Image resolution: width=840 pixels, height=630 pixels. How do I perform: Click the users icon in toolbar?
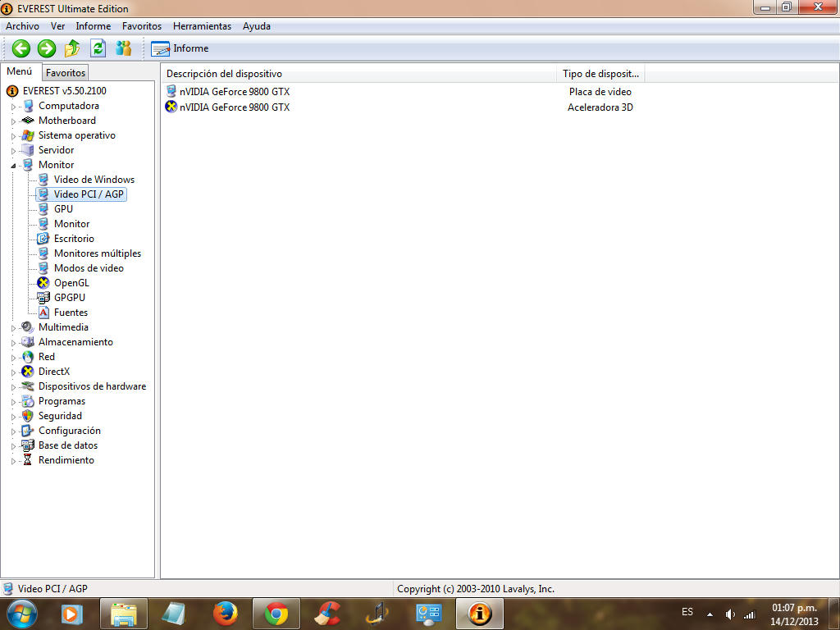point(124,48)
